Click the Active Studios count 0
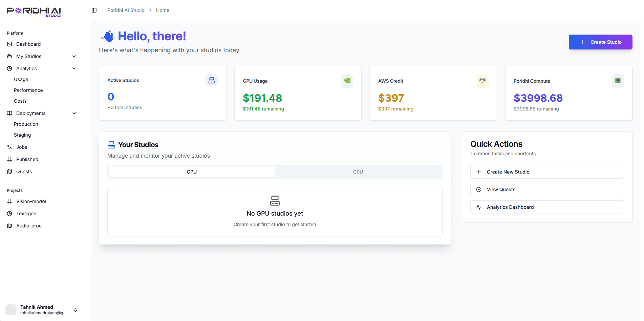This screenshot has height=321, width=644. click(111, 97)
